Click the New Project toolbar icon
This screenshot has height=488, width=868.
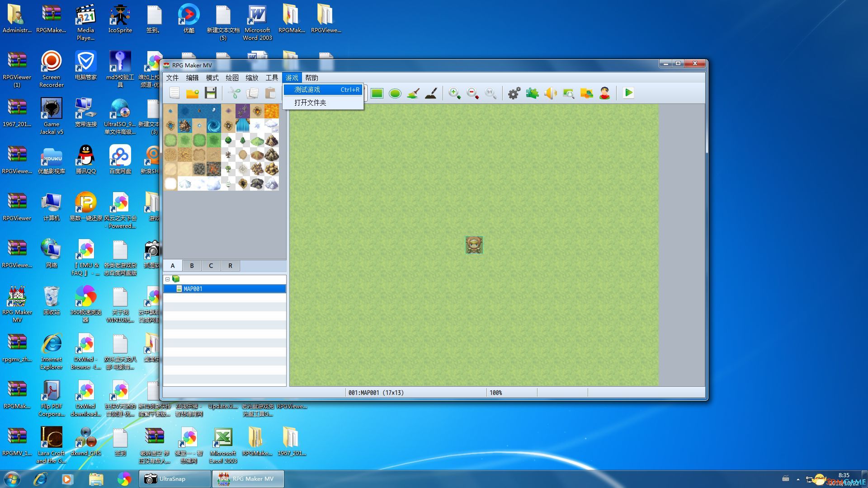pos(174,93)
